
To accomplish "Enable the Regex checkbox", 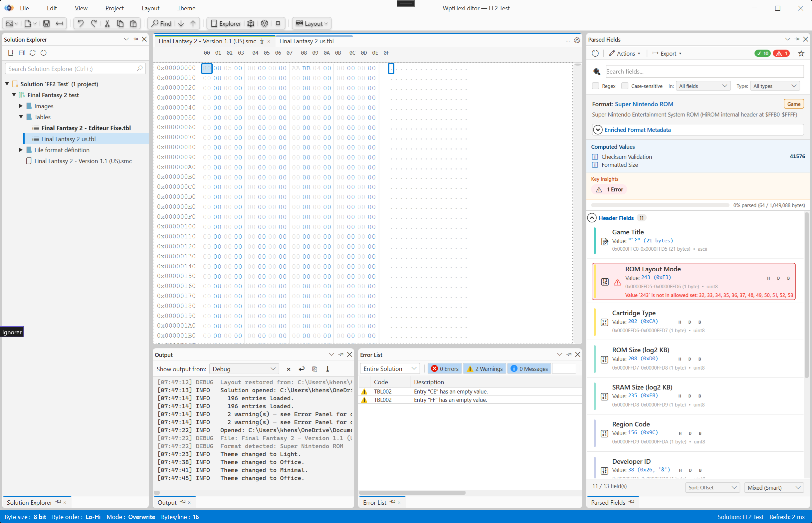I will click(595, 86).
